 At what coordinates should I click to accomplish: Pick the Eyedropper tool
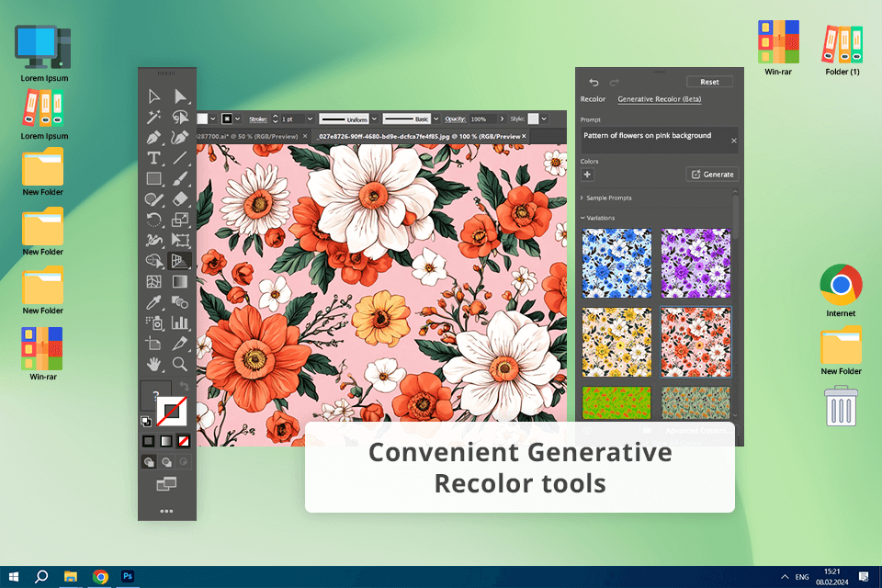pos(153,302)
